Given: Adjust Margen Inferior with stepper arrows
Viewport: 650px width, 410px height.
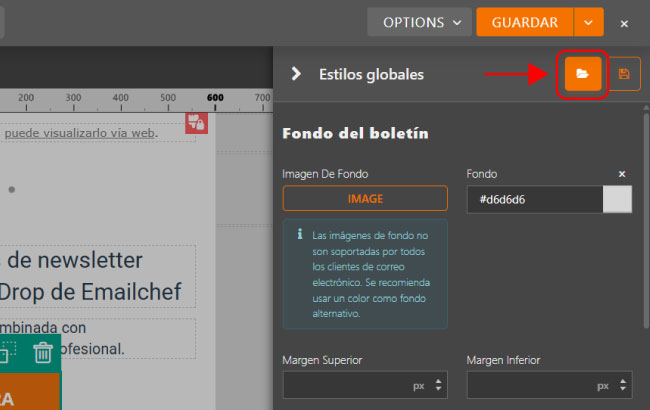Looking at the screenshot, I should coord(622,385).
